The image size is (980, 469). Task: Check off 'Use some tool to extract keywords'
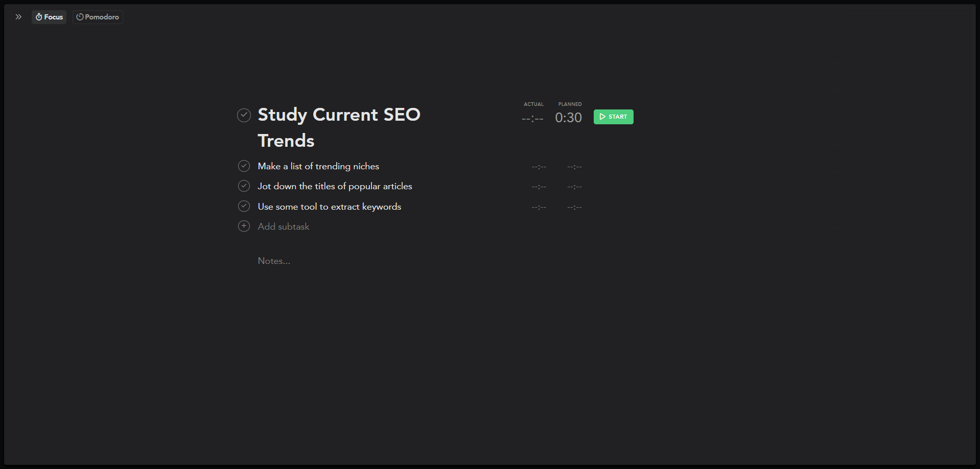244,206
